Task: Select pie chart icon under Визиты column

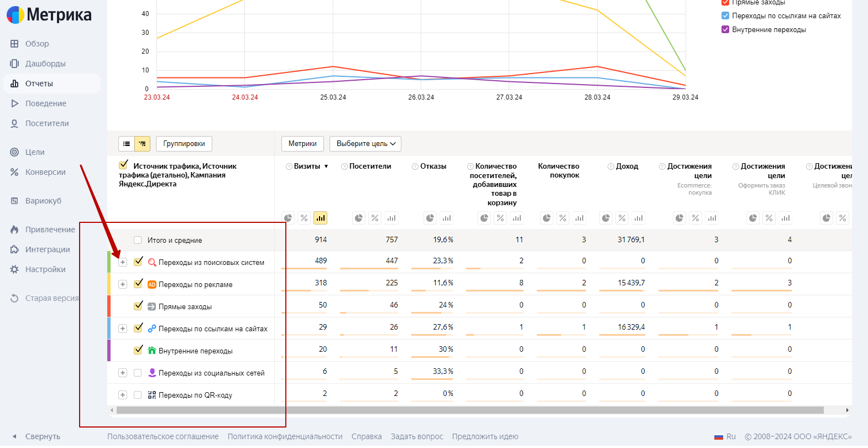Action: (288, 218)
